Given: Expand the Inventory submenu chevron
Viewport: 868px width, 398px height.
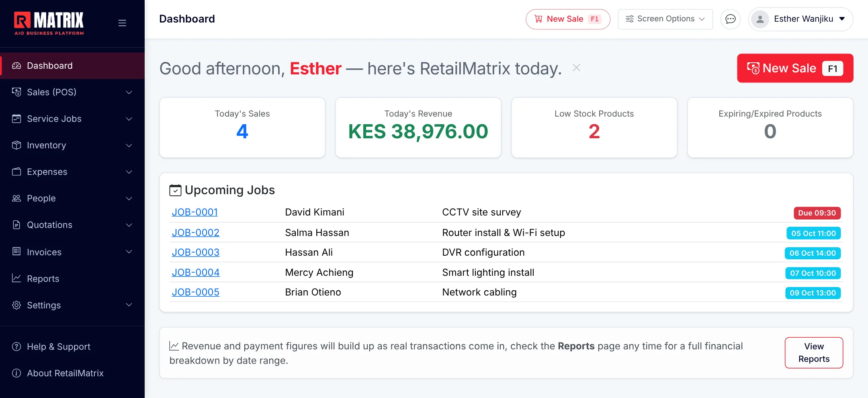Looking at the screenshot, I should click(129, 146).
